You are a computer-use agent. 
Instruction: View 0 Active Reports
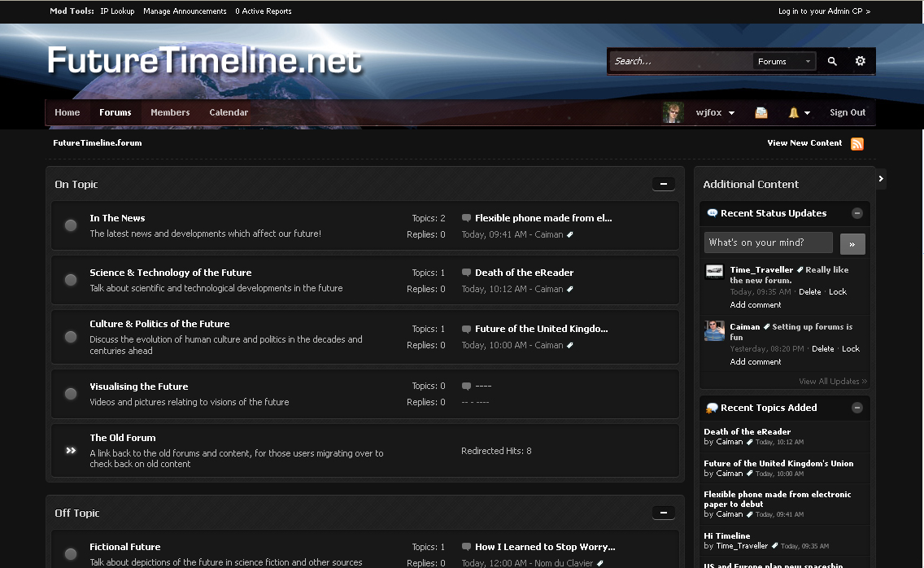point(264,11)
